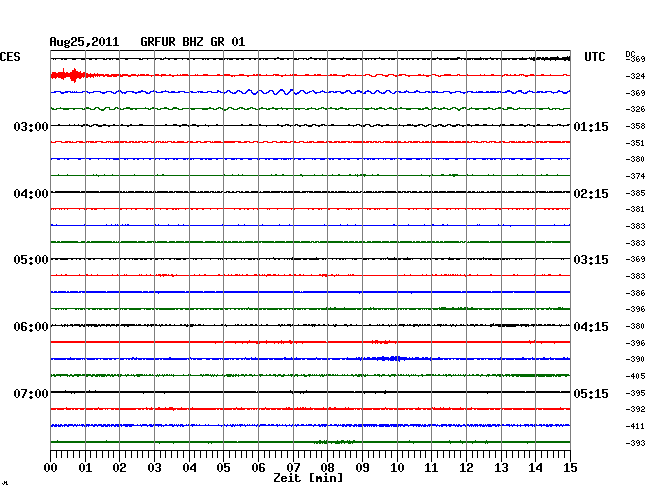Select the "05:00" local time label
This screenshot has height=494, width=650.
[31, 260]
